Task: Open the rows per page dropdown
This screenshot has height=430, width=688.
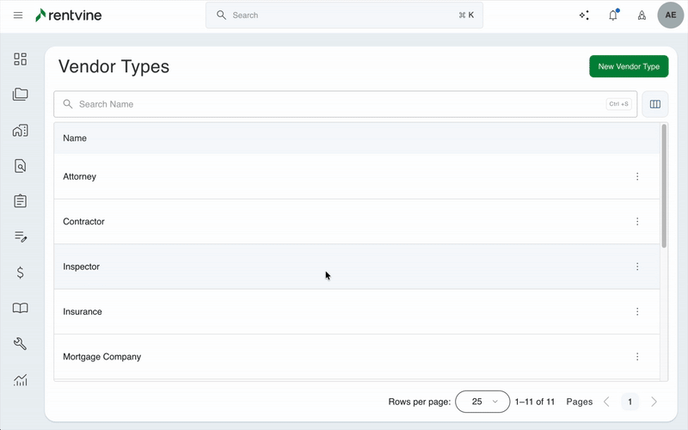Action: [x=482, y=401]
